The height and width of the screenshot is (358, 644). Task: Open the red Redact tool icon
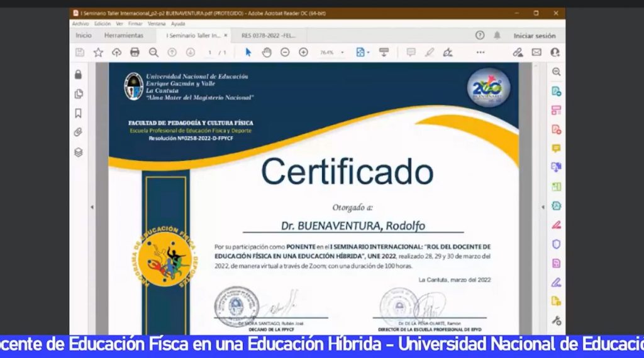pyautogui.click(x=557, y=225)
